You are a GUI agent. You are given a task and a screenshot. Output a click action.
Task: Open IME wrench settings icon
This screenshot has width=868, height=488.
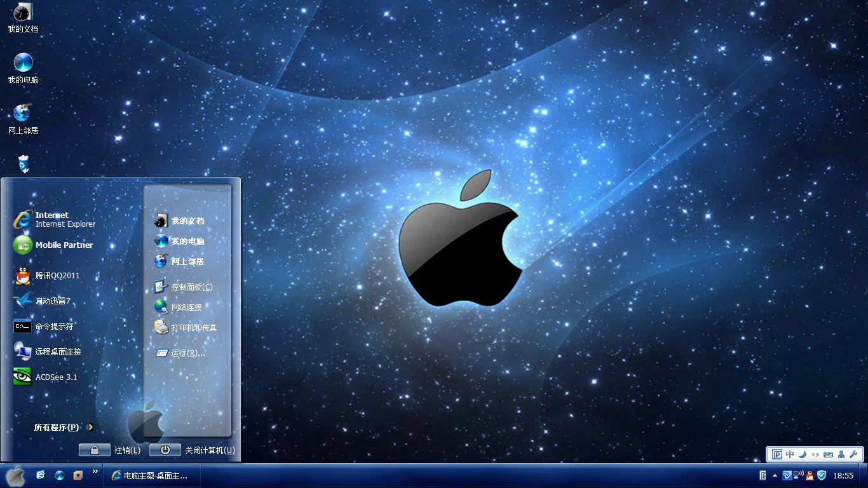pyautogui.click(x=853, y=454)
